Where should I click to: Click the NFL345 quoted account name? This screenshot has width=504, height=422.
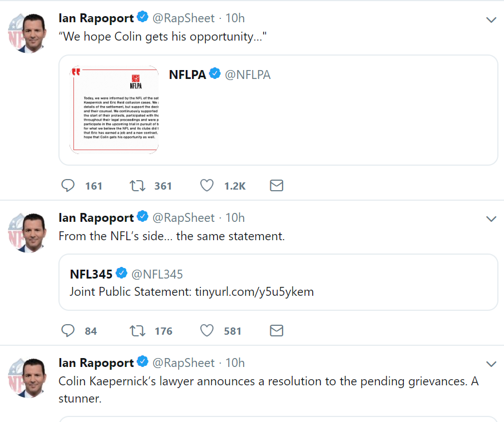click(91, 274)
